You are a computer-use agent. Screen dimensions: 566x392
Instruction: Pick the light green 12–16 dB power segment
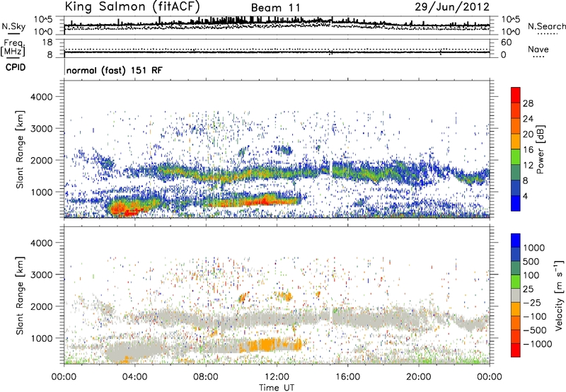pyautogui.click(x=516, y=156)
